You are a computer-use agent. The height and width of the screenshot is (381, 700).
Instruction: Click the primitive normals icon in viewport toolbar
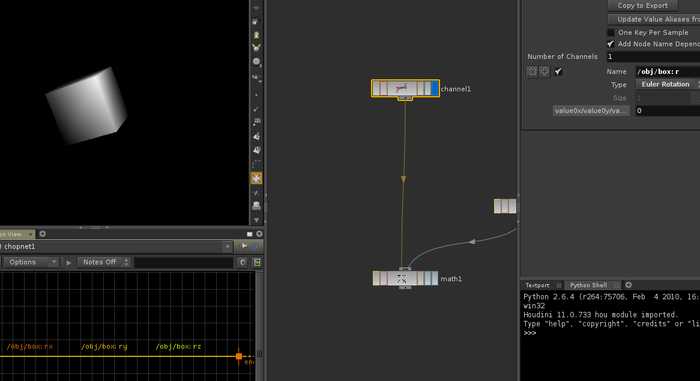click(257, 136)
